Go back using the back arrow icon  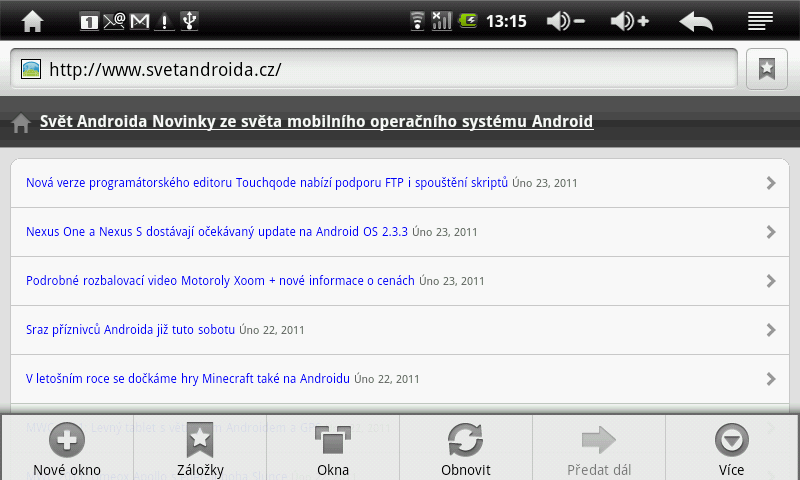point(695,22)
